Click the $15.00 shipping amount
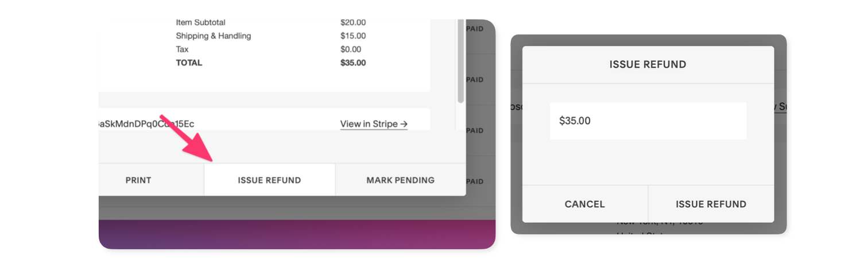868x278 pixels. tap(353, 36)
